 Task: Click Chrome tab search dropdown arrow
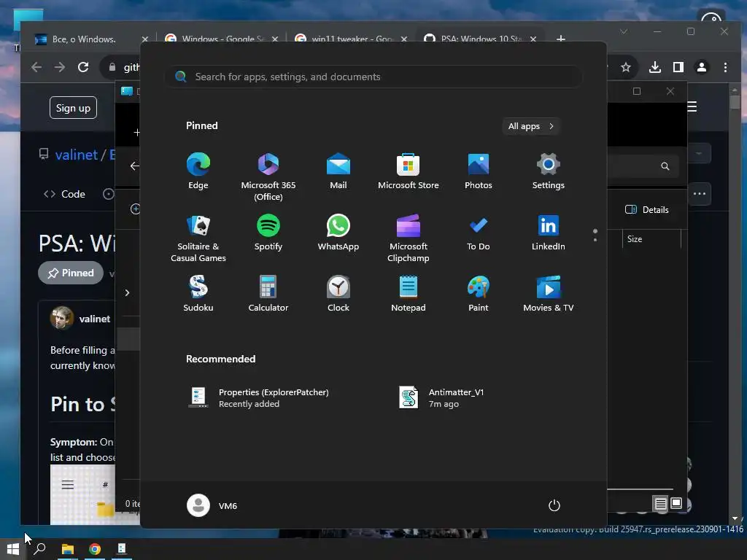(x=624, y=32)
